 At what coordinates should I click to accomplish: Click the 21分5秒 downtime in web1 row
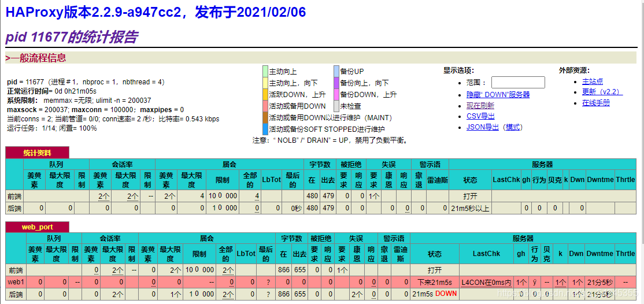click(599, 282)
